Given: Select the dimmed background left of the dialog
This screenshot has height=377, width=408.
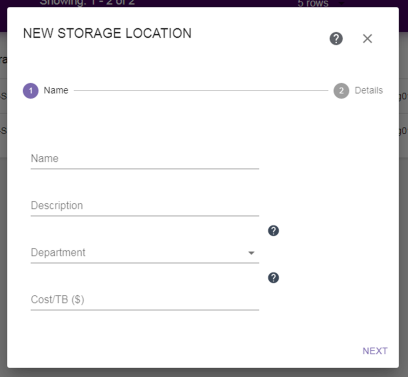Looking at the screenshot, I should 3,233.
